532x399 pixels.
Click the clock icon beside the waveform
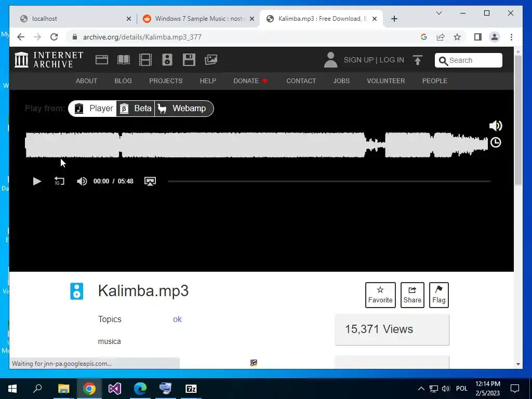point(496,142)
